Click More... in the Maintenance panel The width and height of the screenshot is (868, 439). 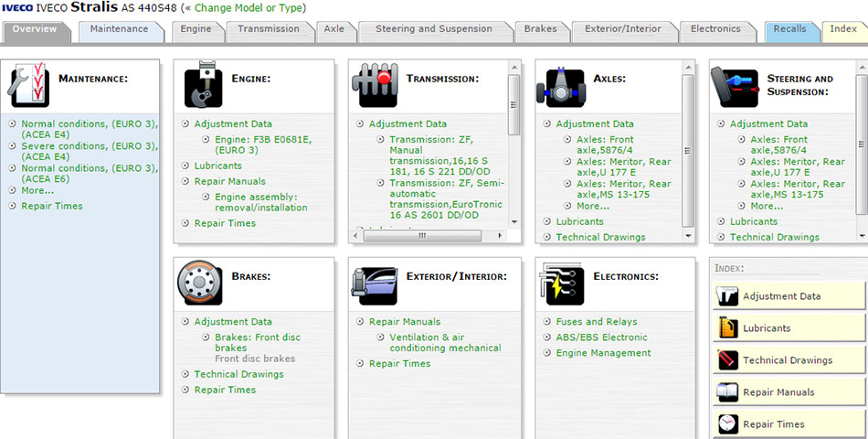coord(37,190)
